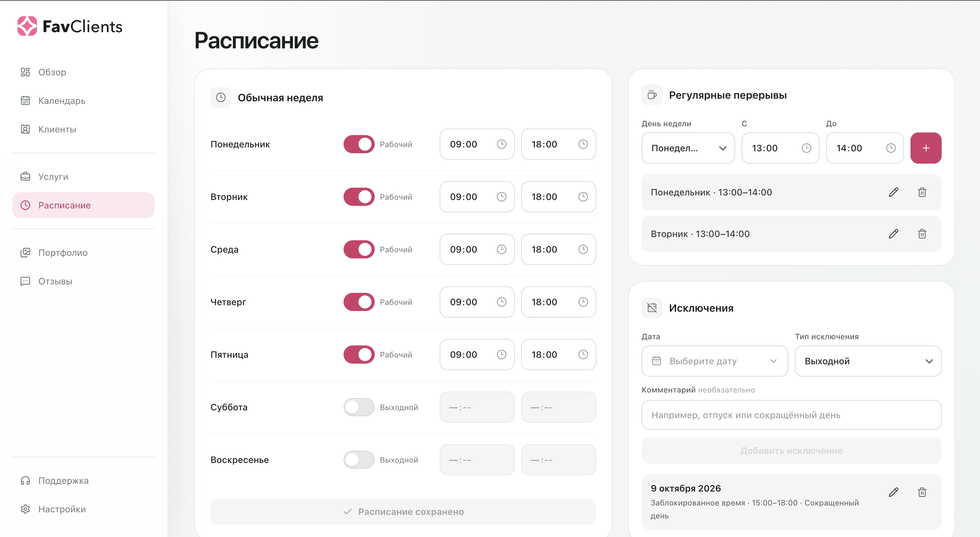Viewport: 980px width, 537px height.
Task: Click Поддержка link in sidebar
Action: pyautogui.click(x=83, y=480)
